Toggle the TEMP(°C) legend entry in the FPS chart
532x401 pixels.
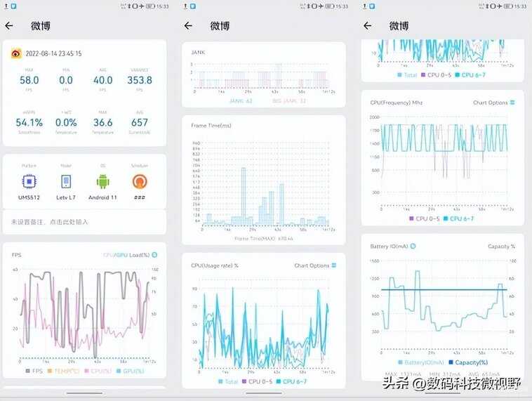63,371
